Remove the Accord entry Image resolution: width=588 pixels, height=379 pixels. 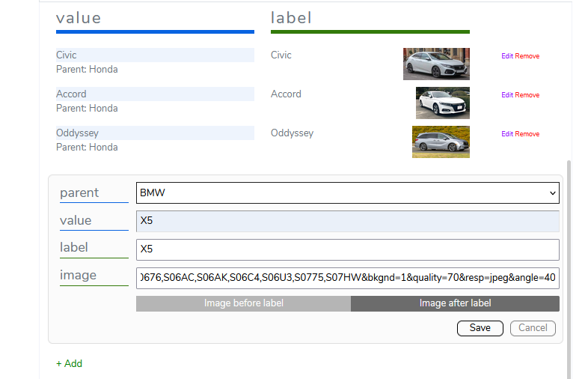[x=527, y=95]
